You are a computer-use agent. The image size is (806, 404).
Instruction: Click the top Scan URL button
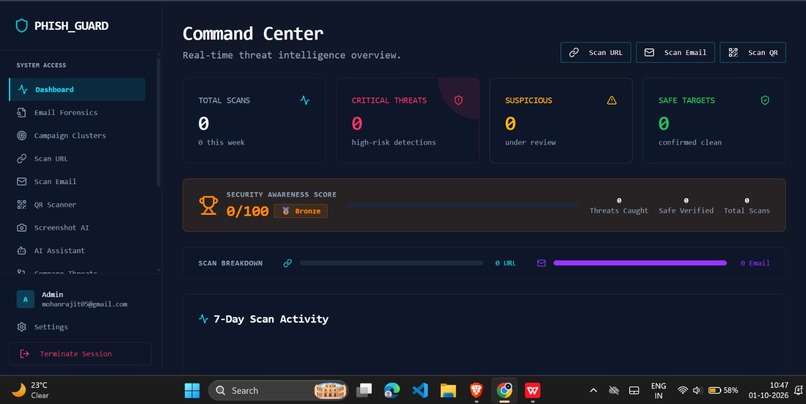[x=595, y=52]
